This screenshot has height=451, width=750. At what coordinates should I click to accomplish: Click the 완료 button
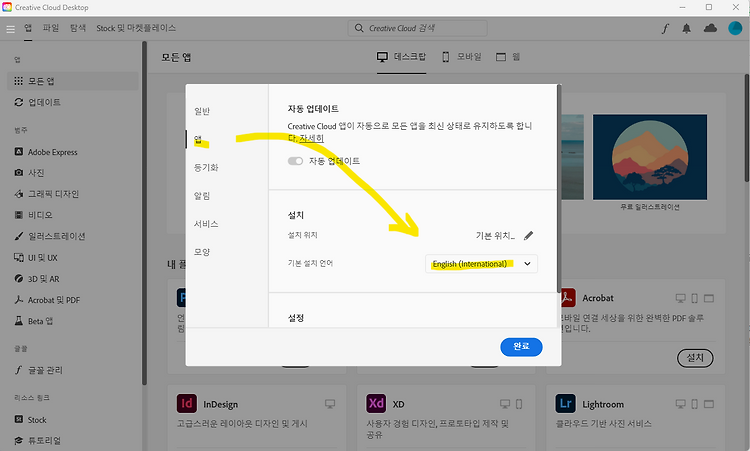tap(521, 347)
